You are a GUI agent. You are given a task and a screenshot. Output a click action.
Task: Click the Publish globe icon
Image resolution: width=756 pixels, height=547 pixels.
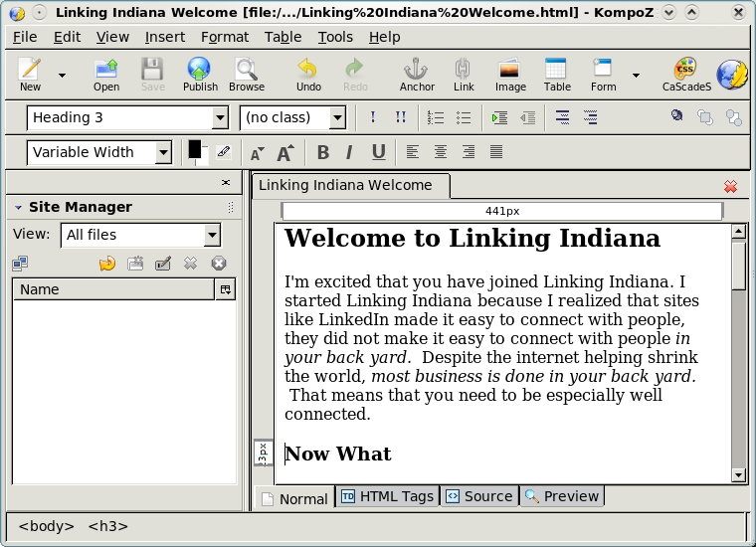click(199, 69)
